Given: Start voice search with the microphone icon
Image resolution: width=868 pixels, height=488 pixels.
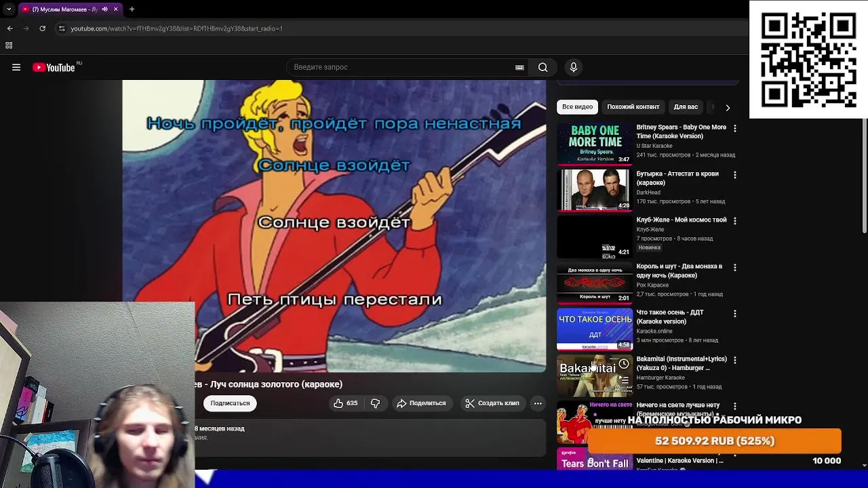Looking at the screenshot, I should click(x=574, y=67).
